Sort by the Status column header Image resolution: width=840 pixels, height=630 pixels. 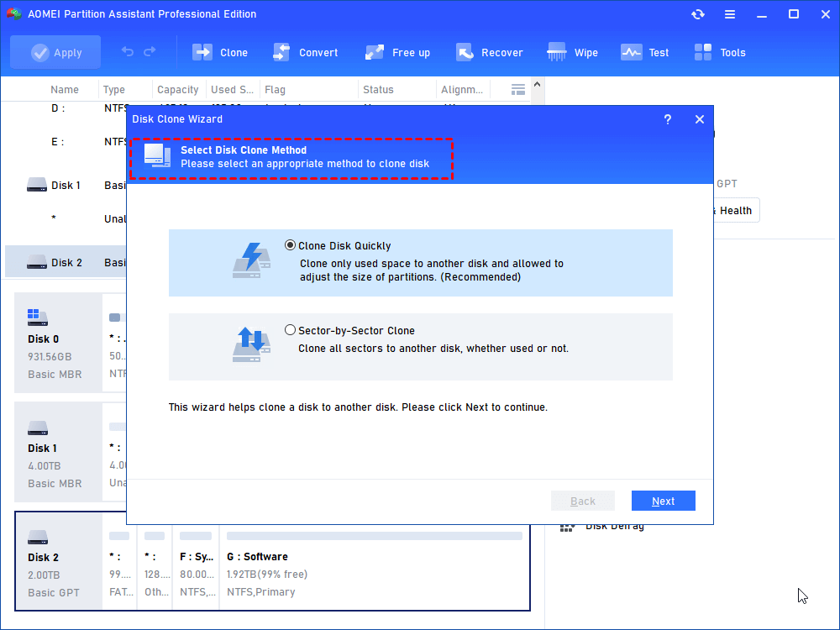click(378, 90)
